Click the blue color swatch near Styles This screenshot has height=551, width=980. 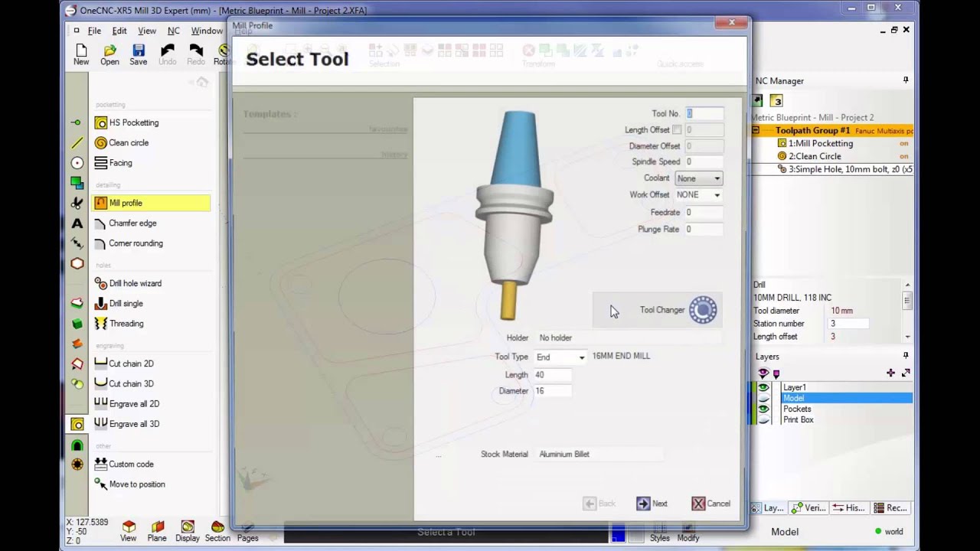pos(618,533)
